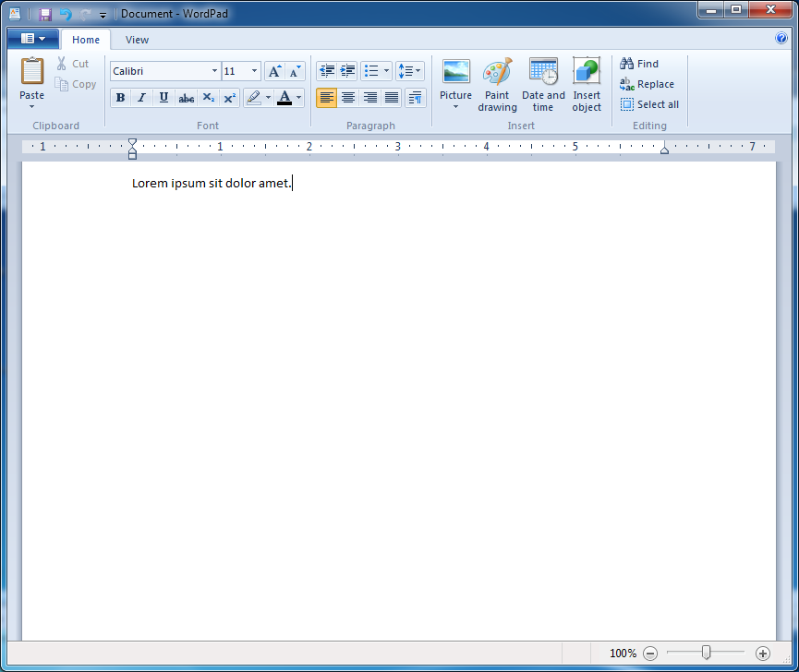Minimize the WordPad window
The height and width of the screenshot is (672, 799).
coord(711,9)
